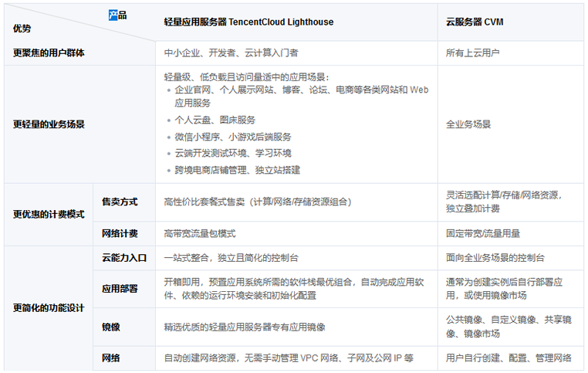This screenshot has height=373, width=588.
Task: Click the 优势 header label
Action: coord(22,29)
